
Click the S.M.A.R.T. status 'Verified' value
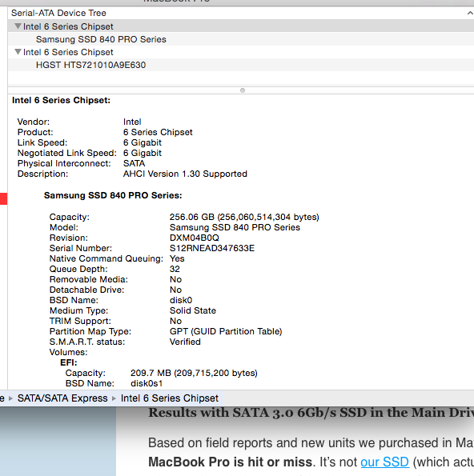(185, 342)
